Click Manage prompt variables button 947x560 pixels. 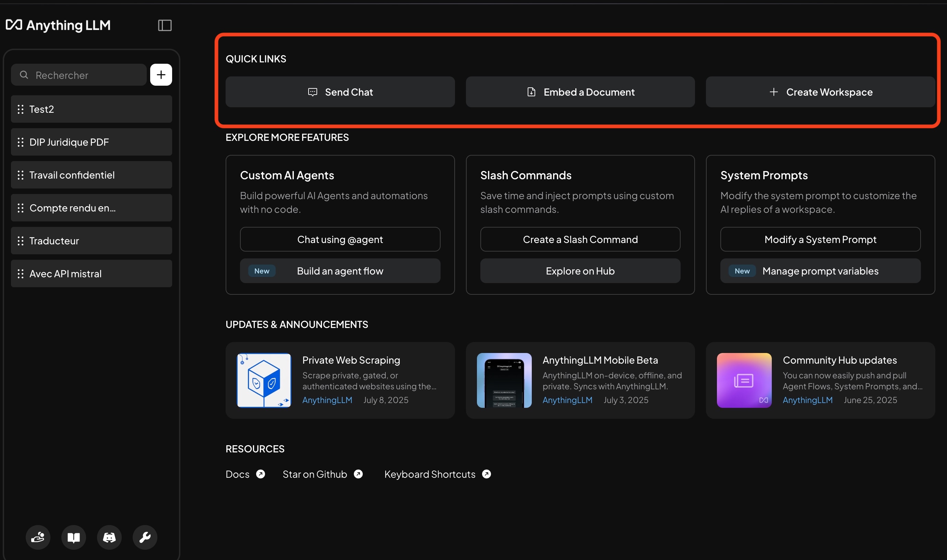(820, 271)
